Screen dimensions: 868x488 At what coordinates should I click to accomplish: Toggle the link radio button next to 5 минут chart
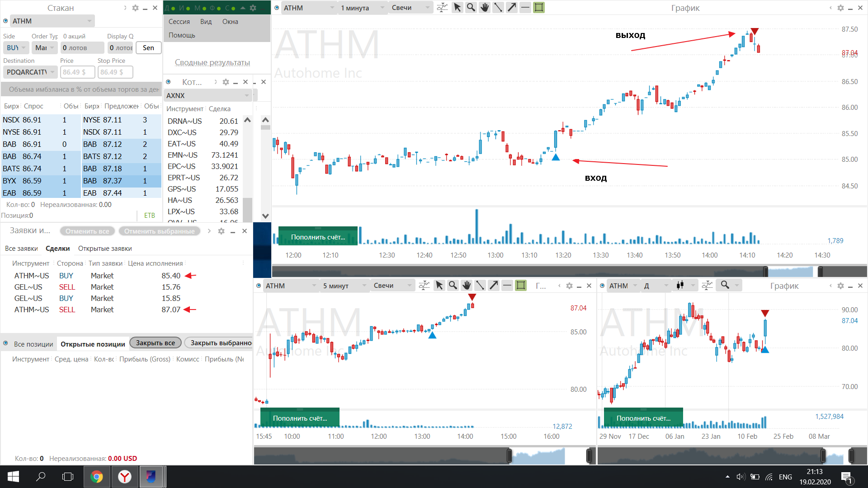259,286
